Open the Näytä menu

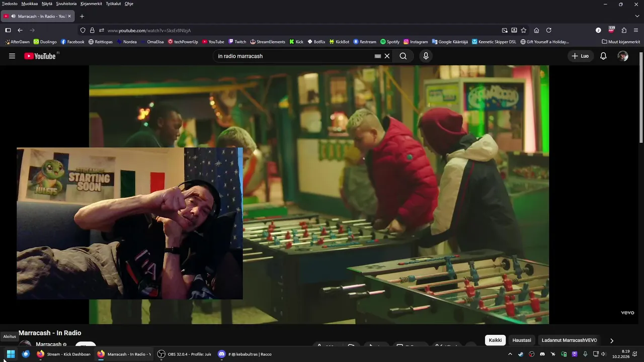coord(47,4)
